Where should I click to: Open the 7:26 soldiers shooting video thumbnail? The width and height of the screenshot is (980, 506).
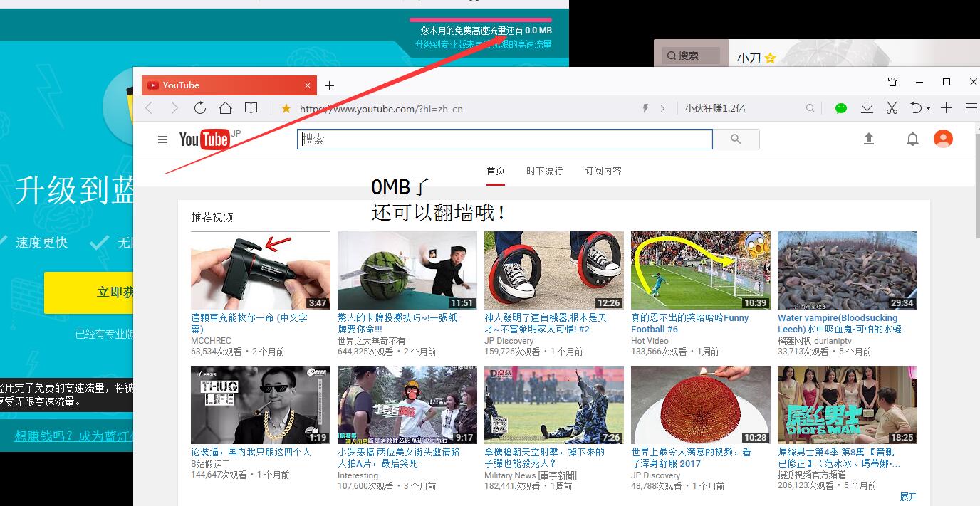(554, 405)
